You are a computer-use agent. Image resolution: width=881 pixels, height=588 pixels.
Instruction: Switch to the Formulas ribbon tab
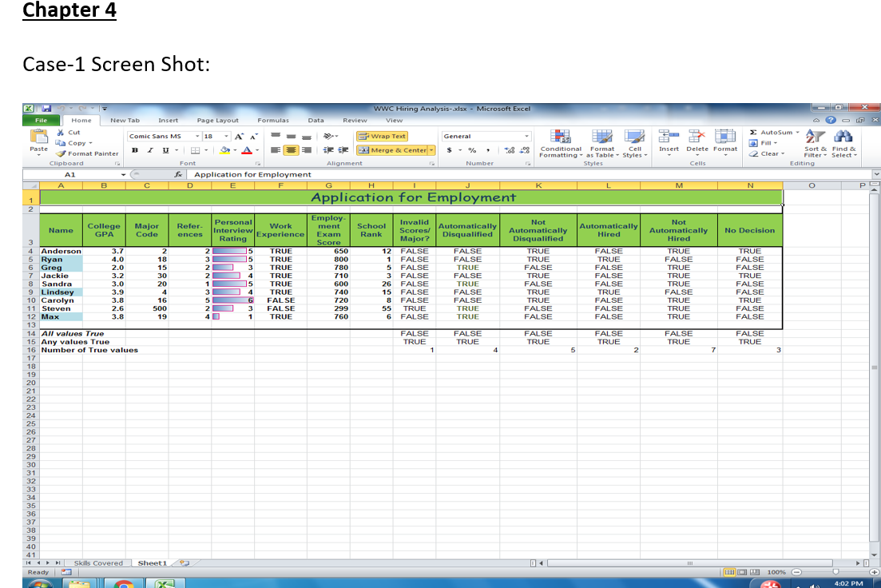[272, 121]
